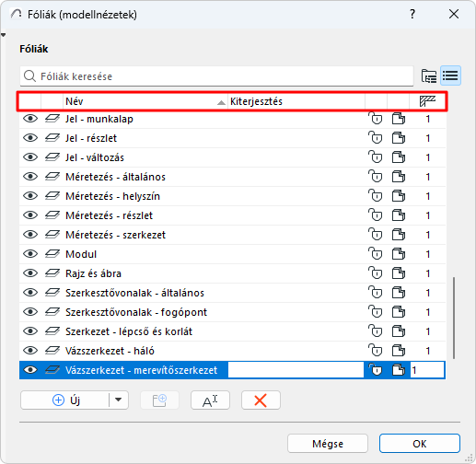Open help with question mark button
476x464 pixels.
point(412,14)
